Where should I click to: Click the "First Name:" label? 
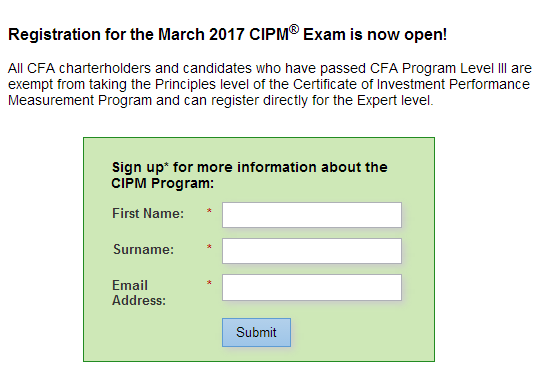click(x=148, y=213)
